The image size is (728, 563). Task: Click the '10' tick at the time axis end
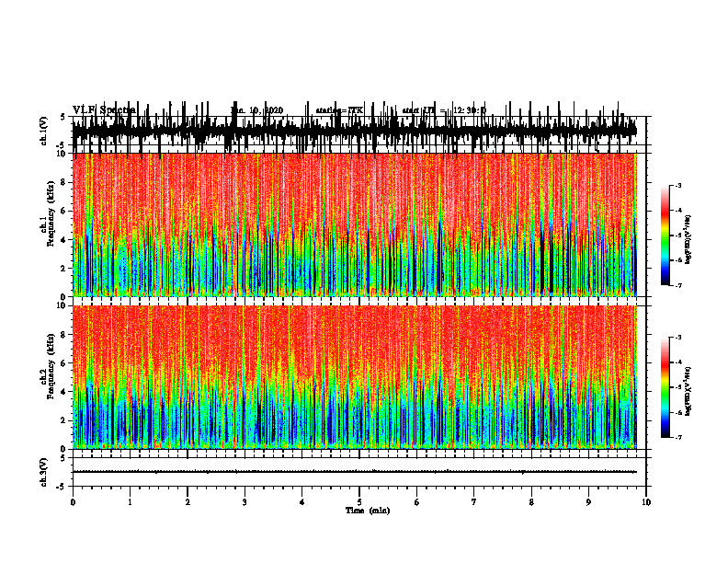coord(646,502)
